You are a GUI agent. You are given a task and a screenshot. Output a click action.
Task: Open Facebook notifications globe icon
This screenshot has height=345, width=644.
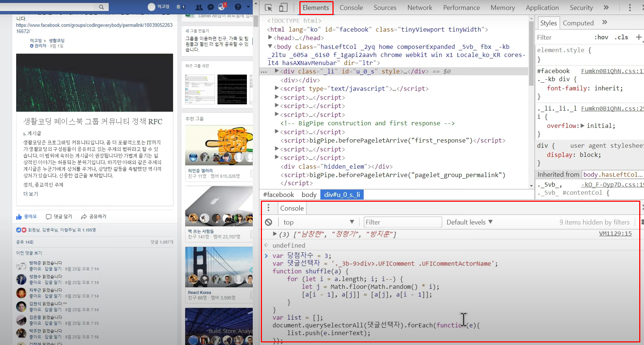222,7
